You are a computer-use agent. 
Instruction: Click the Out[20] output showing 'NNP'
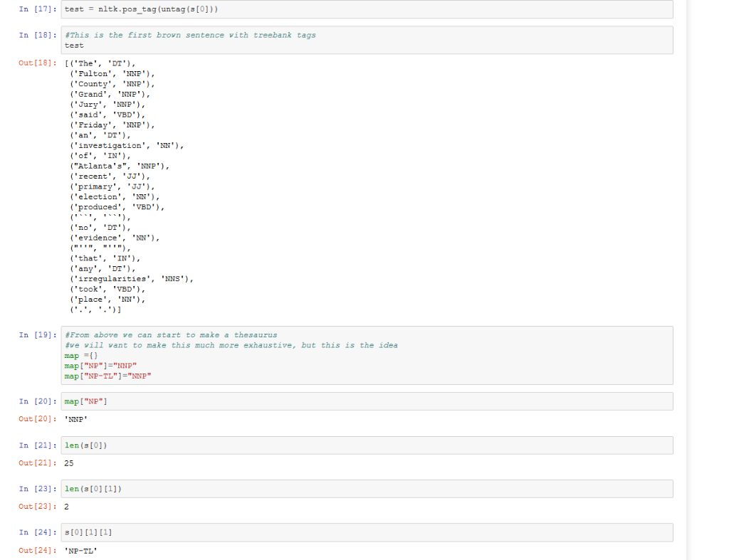[x=74, y=419]
